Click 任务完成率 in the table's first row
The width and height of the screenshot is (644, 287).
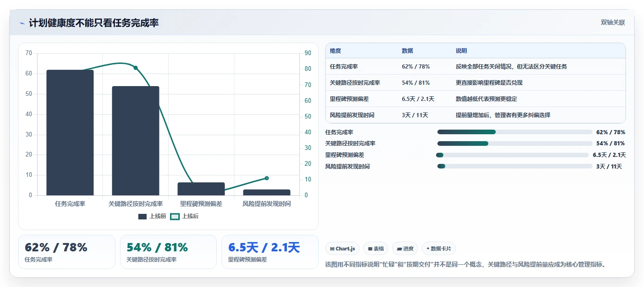[344, 67]
